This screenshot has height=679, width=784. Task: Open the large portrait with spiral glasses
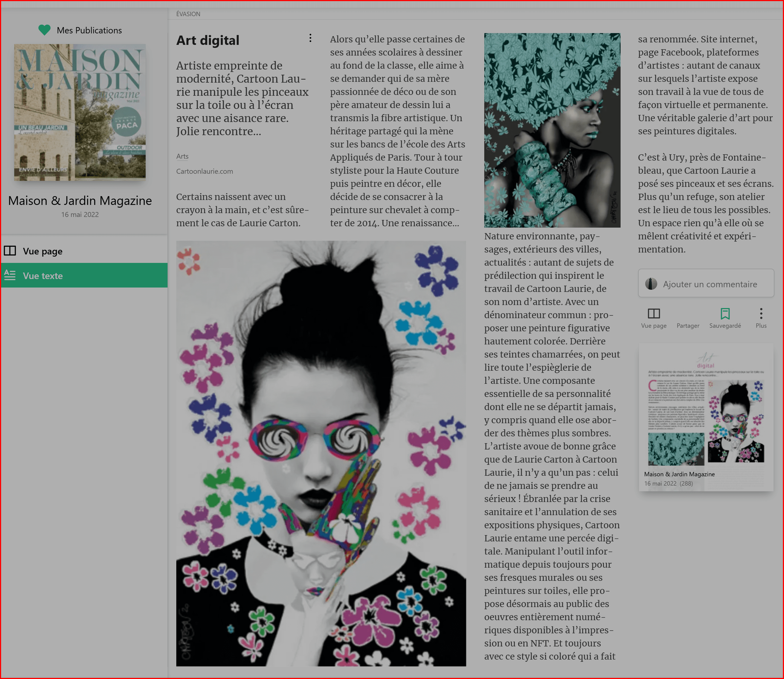[321, 453]
